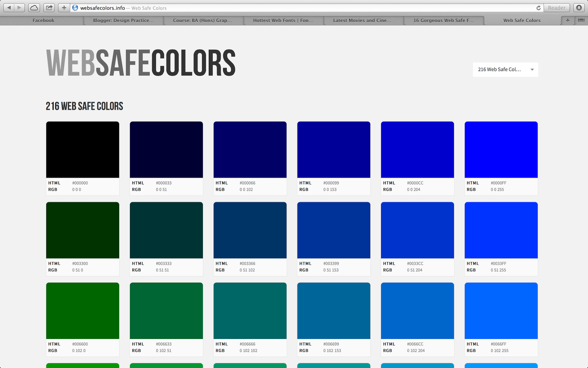The height and width of the screenshot is (368, 588).
Task: Click the forward navigation arrow
Action: point(18,7)
